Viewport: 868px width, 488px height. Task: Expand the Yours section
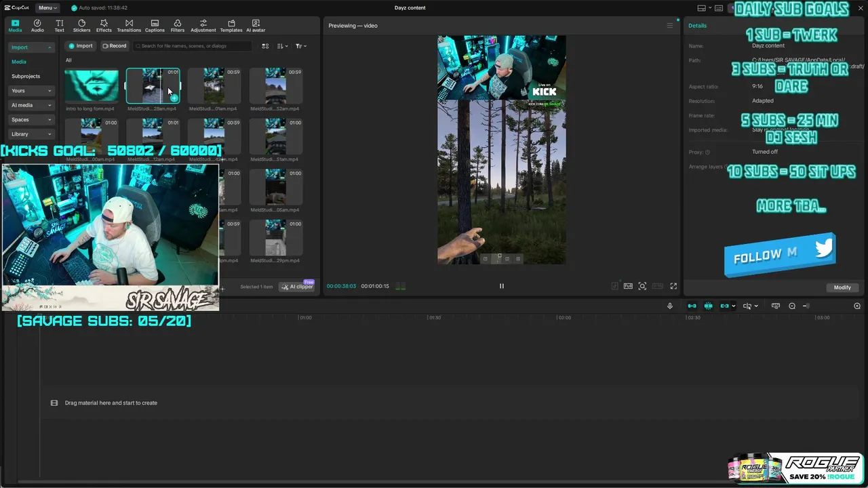pyautogui.click(x=31, y=91)
